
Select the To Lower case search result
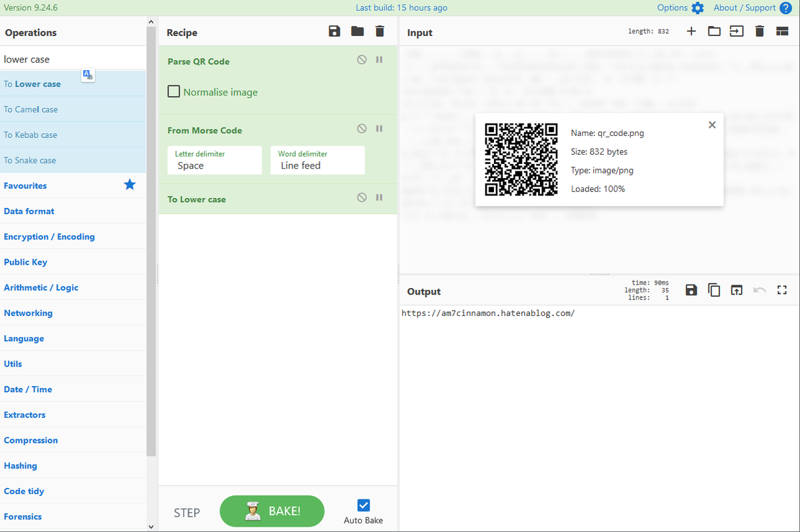point(73,83)
